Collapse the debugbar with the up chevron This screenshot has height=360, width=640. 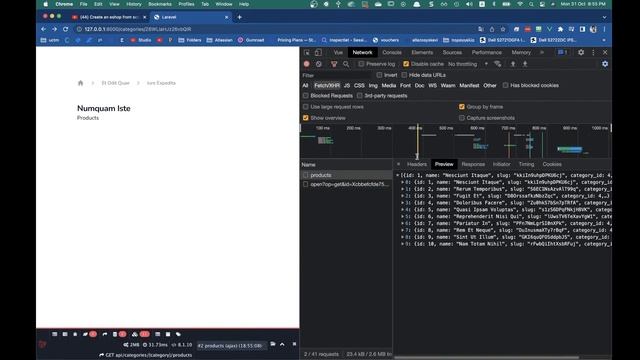coord(282,344)
